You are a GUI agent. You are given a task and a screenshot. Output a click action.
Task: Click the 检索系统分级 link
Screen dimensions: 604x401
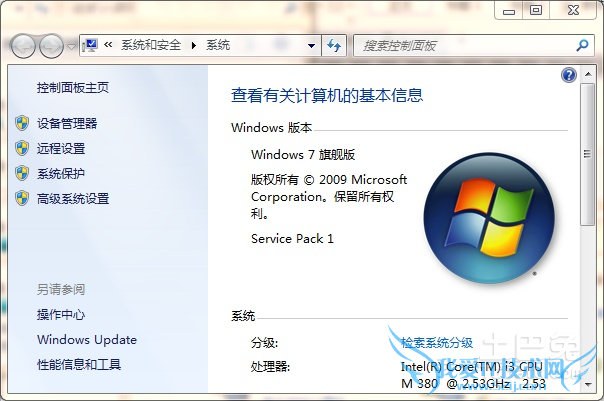point(436,343)
